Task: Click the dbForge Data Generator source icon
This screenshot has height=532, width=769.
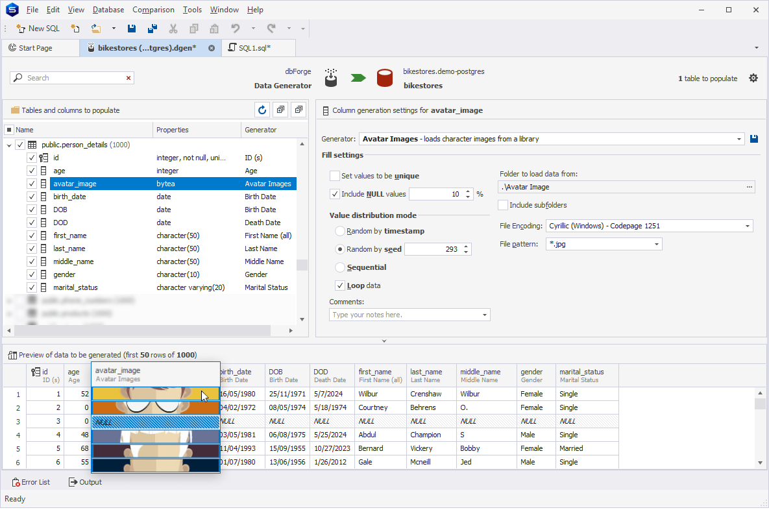Action: (331, 78)
